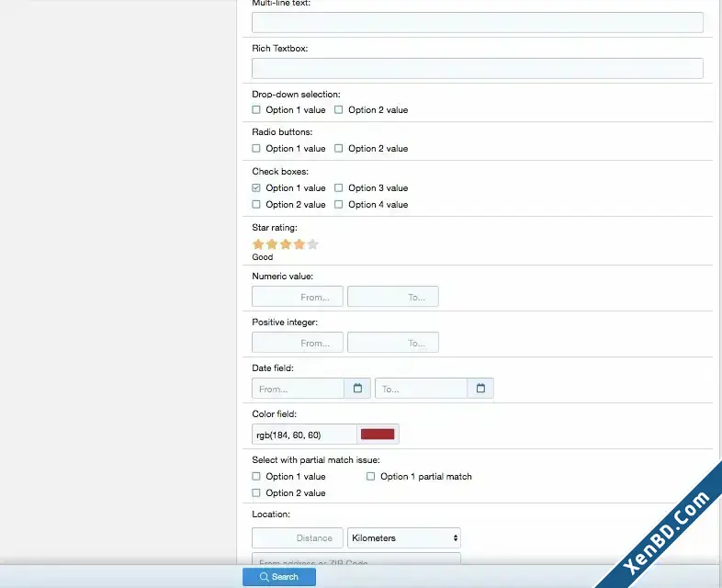This screenshot has height=588, width=722.
Task: Check Option 1 value under Radio buttons
Action: pos(256,148)
